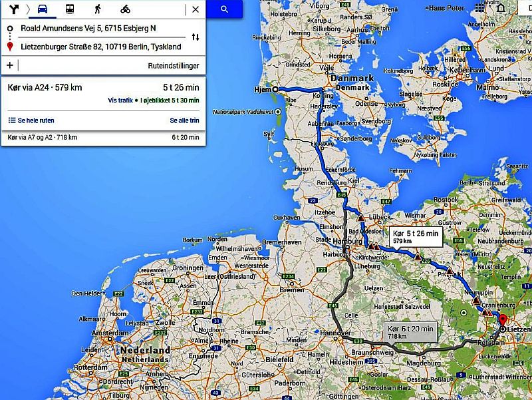
Task: Click the Nederland country label
Action: coord(145,349)
